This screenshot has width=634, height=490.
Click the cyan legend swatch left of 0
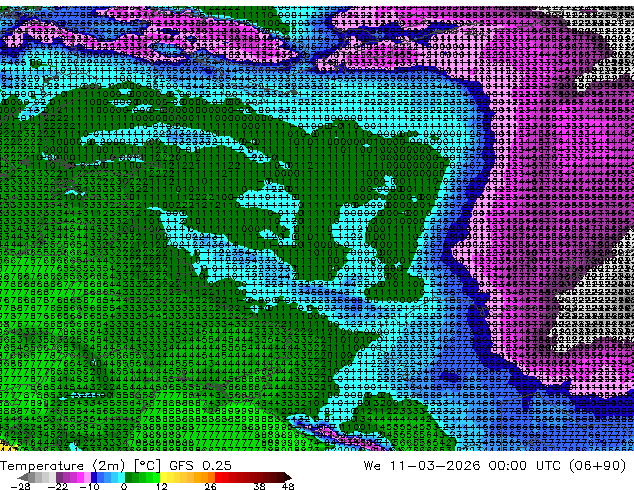(x=121, y=477)
